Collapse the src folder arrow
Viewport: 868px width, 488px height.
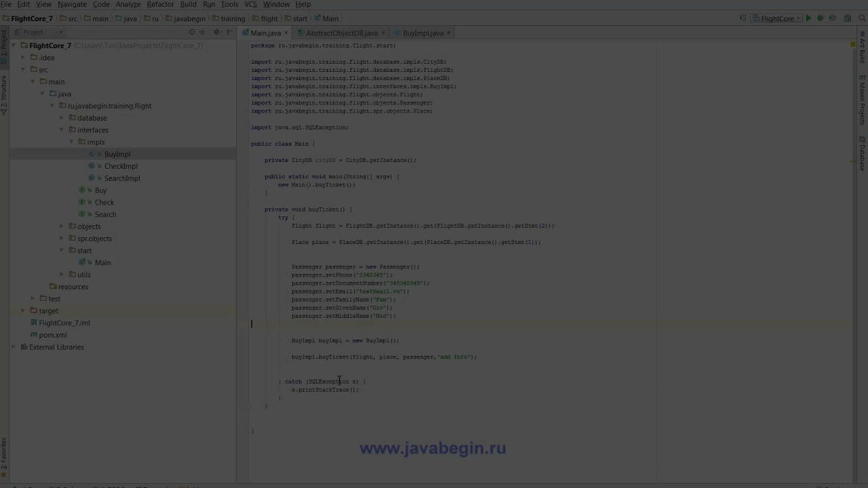[x=23, y=70]
